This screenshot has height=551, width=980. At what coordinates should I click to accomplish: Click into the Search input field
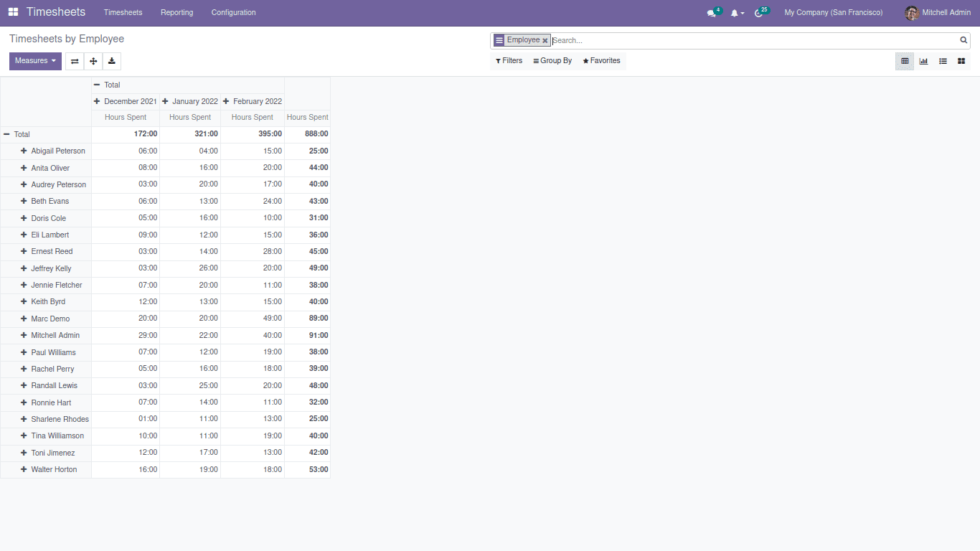[x=753, y=41]
